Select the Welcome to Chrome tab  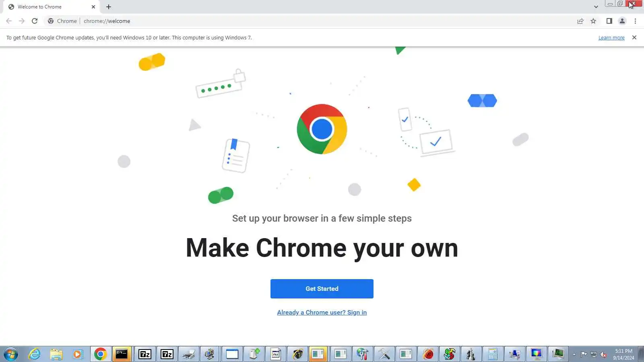click(x=52, y=7)
